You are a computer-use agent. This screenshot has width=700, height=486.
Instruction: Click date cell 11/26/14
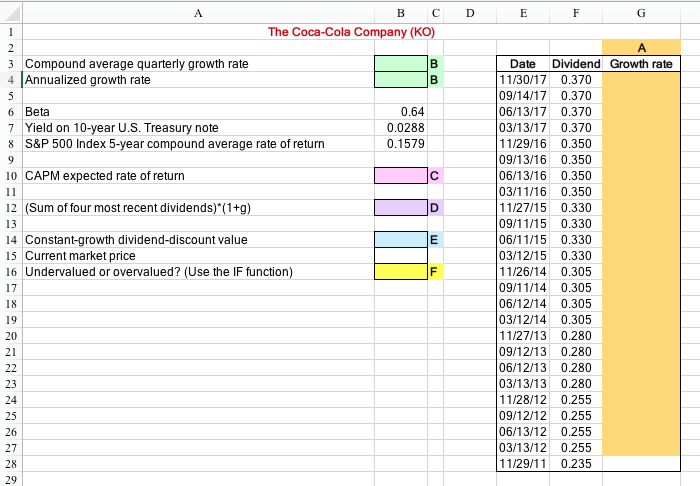click(523, 272)
